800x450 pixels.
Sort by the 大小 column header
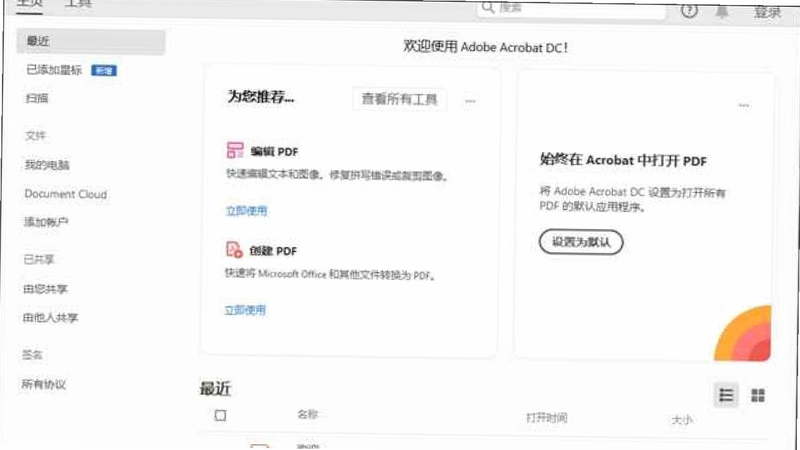coord(682,419)
